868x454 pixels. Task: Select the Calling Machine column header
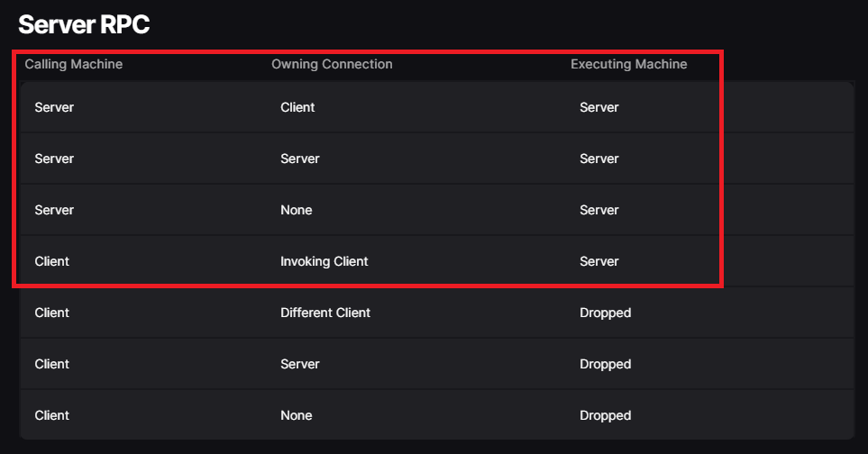(x=74, y=64)
